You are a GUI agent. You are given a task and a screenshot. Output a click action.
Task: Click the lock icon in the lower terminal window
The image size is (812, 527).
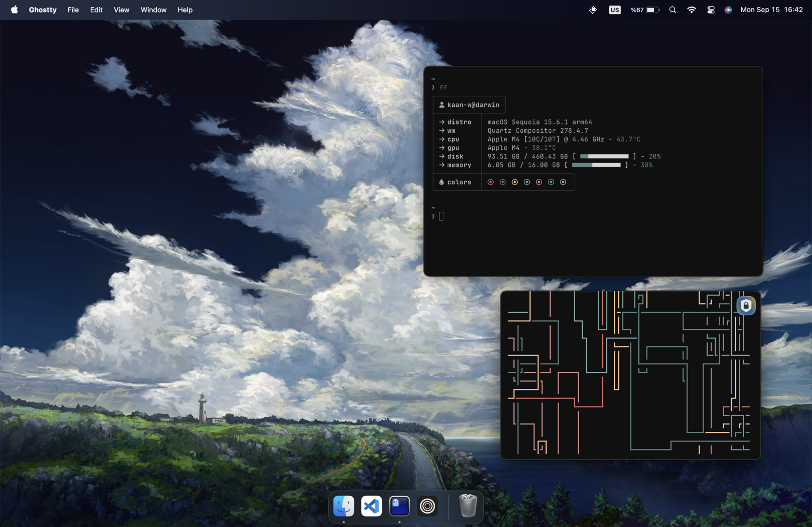click(x=746, y=305)
